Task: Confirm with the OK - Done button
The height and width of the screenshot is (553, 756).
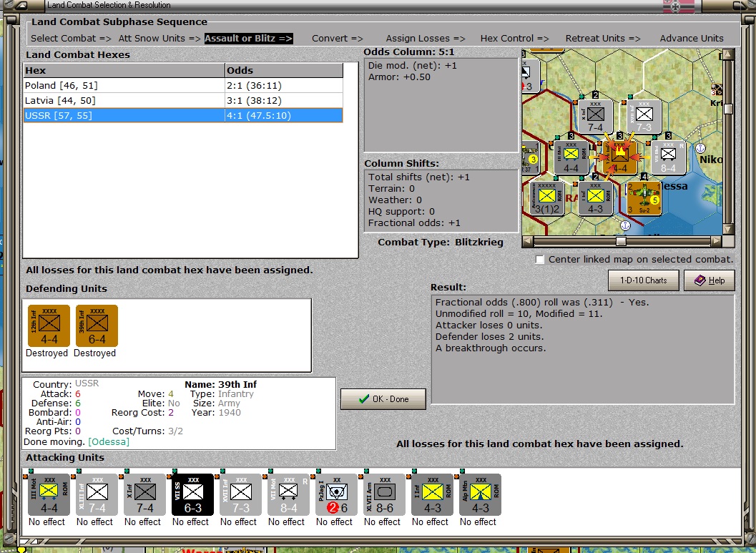Action: (x=383, y=399)
